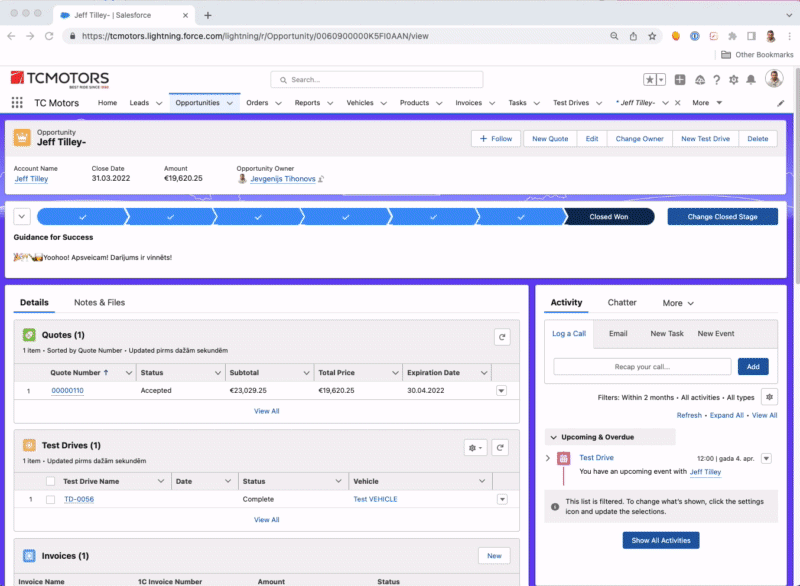Open the Jeff Tilley account link
Image resolution: width=800 pixels, height=586 pixels.
31,179
